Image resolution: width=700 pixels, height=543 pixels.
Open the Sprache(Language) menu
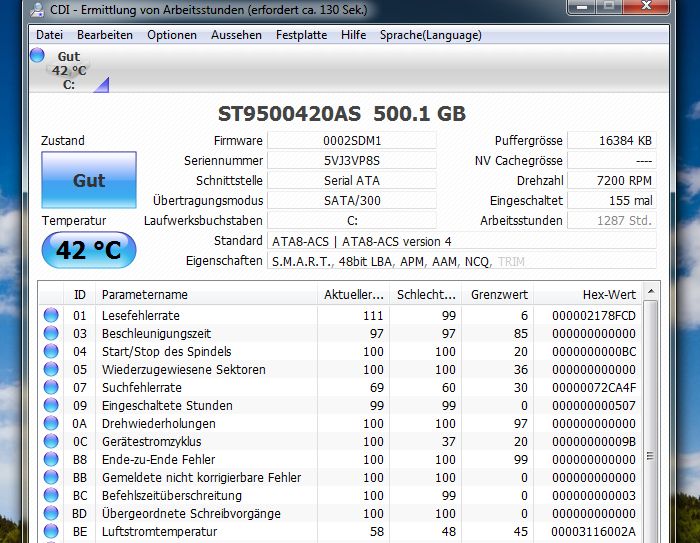tap(431, 35)
